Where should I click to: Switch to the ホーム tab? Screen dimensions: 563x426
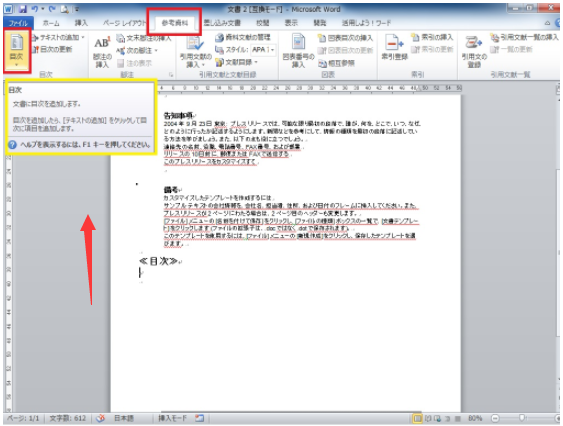click(51, 23)
